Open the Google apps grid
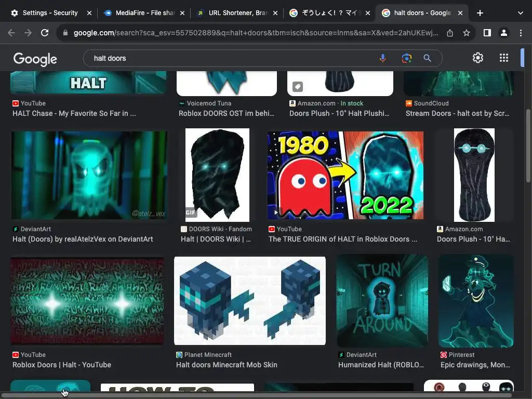Image resolution: width=532 pixels, height=399 pixels. 504,58
